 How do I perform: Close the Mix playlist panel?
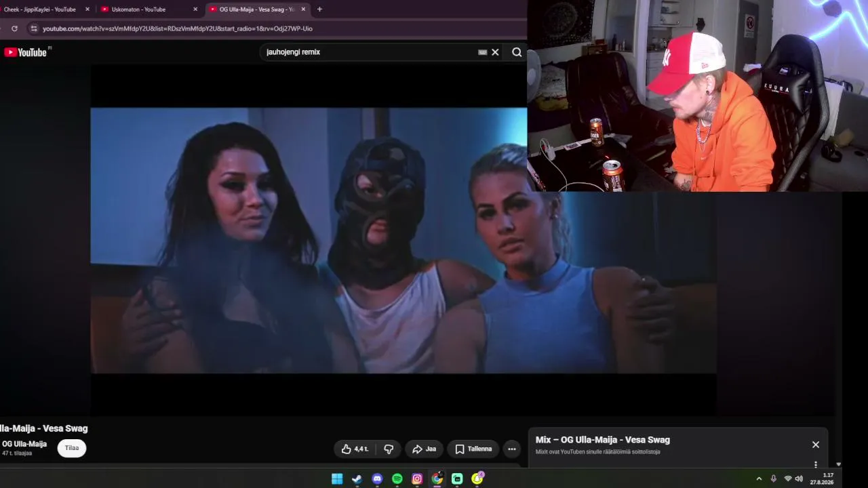click(816, 445)
